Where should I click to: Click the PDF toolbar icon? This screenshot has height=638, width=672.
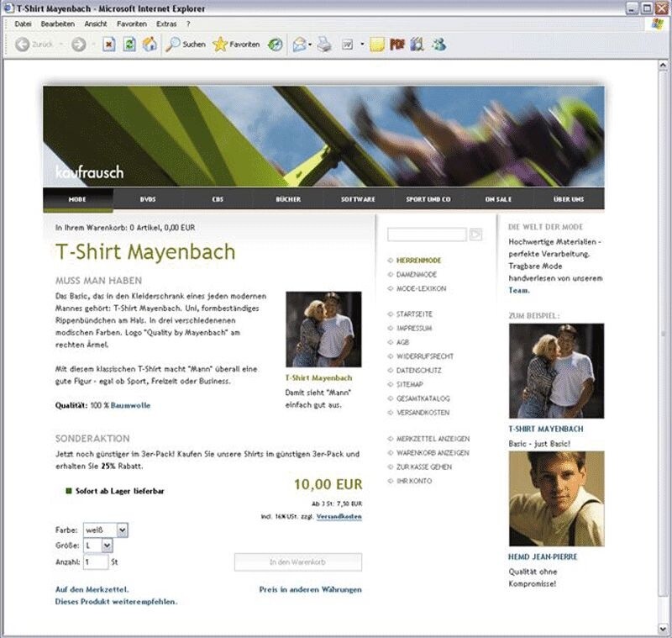point(397,45)
